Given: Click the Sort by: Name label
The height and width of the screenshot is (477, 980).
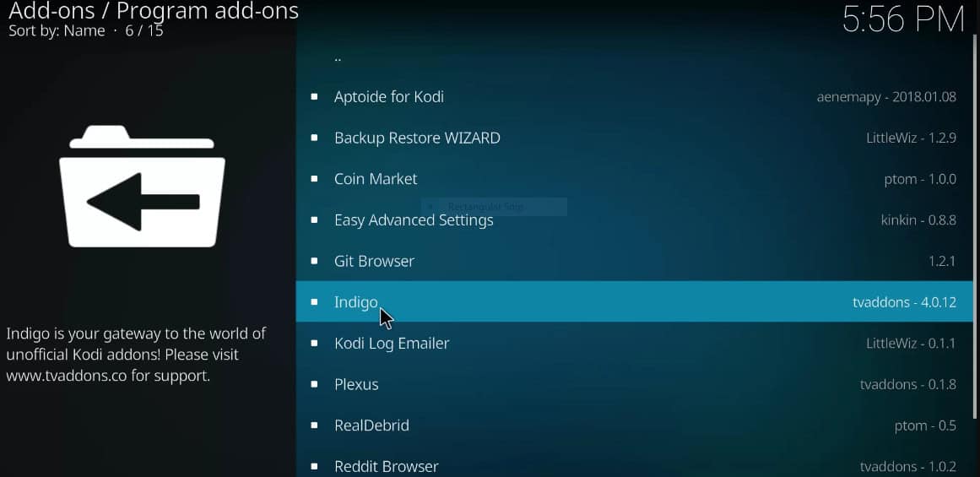Looking at the screenshot, I should (57, 30).
